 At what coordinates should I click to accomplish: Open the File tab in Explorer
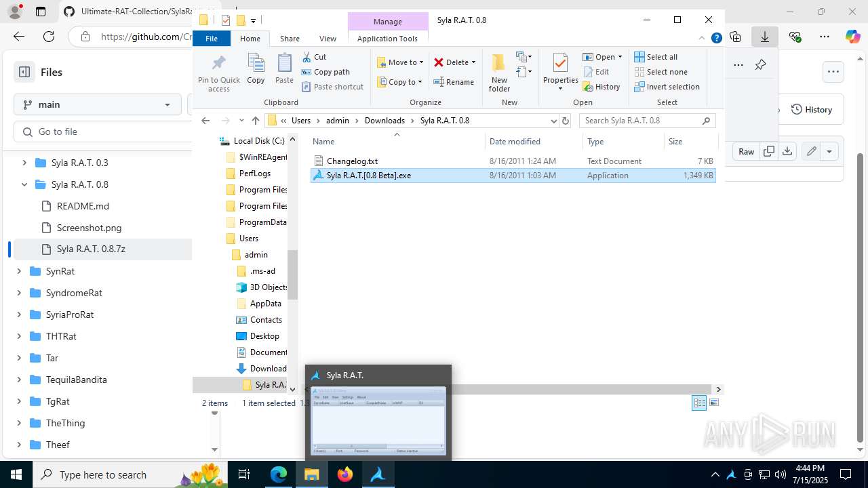coord(212,39)
